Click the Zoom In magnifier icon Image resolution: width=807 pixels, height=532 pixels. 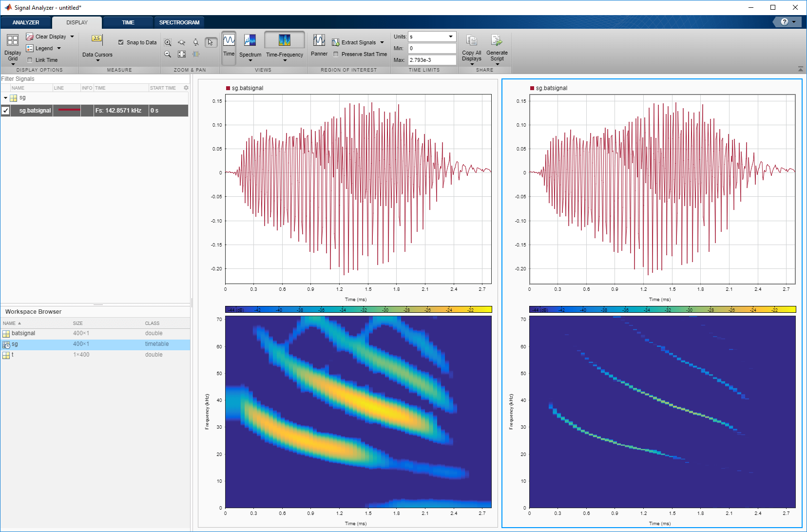click(x=168, y=42)
